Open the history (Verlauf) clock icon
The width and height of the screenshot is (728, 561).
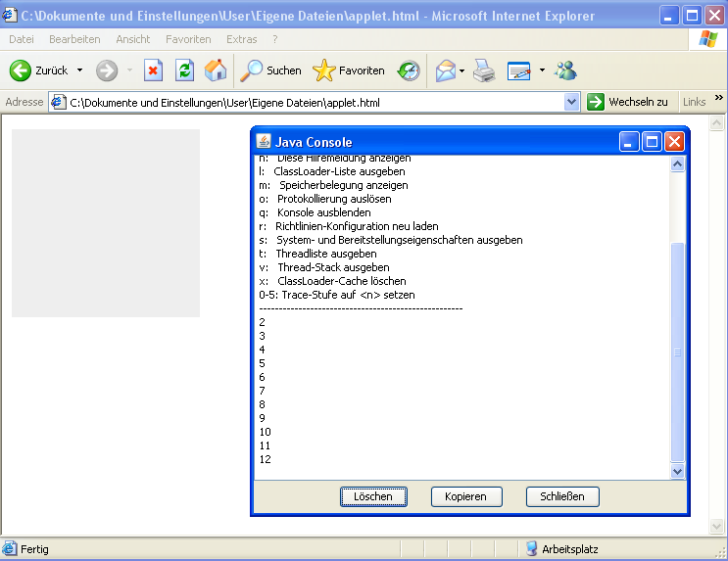click(409, 70)
